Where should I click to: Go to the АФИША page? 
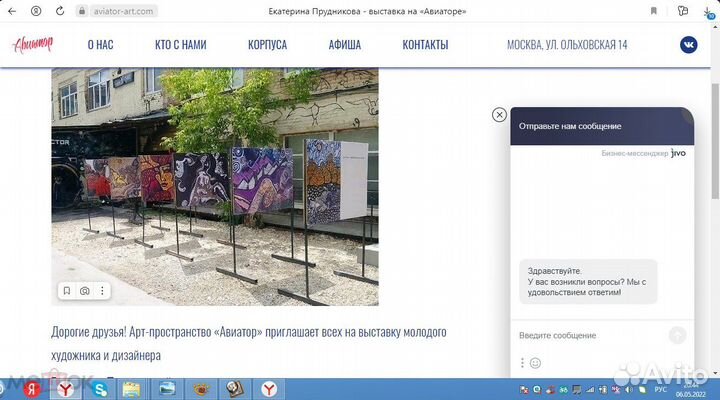(x=344, y=45)
